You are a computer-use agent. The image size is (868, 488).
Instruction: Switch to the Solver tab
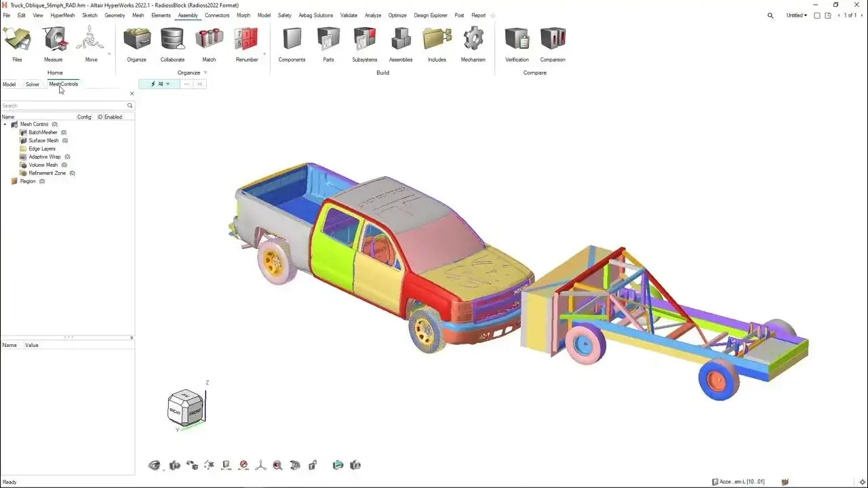coord(32,84)
